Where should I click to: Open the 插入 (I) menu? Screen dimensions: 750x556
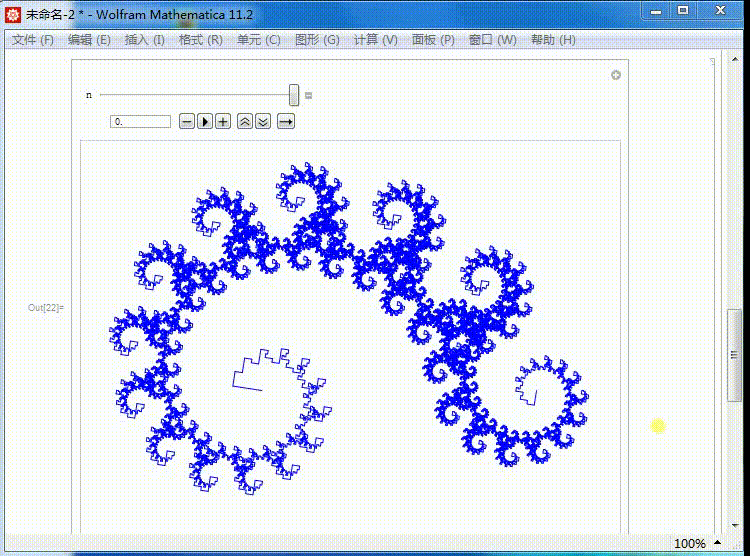click(x=144, y=40)
